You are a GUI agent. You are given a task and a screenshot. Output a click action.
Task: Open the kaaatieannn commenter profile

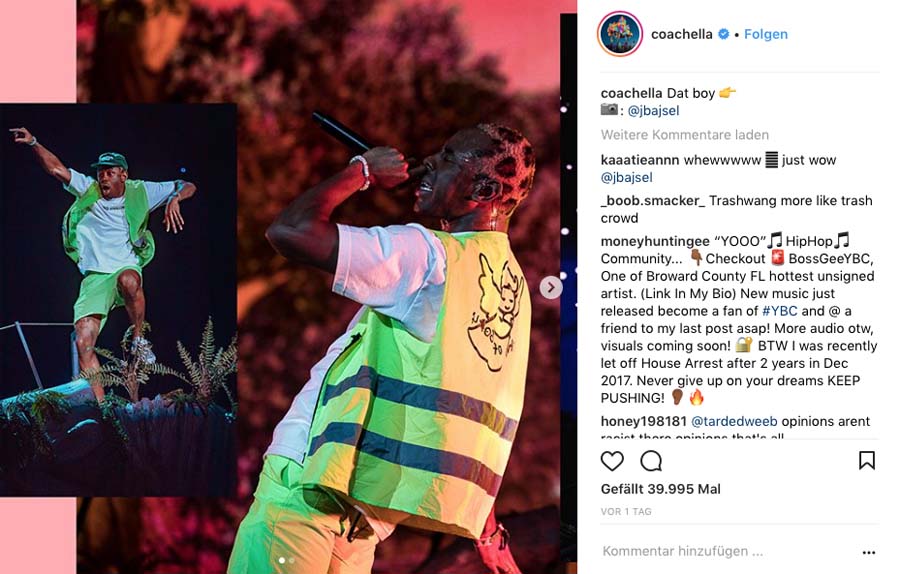(640, 160)
